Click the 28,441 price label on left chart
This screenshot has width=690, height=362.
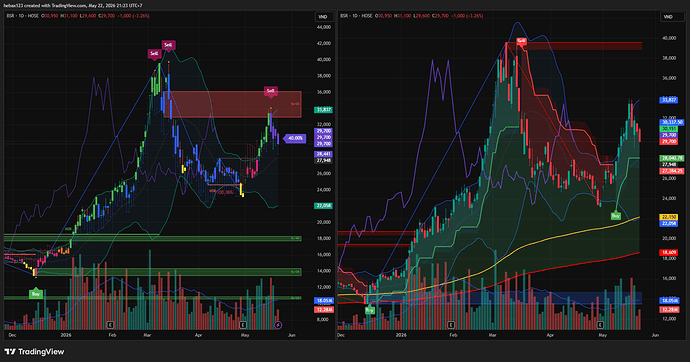coord(323,154)
